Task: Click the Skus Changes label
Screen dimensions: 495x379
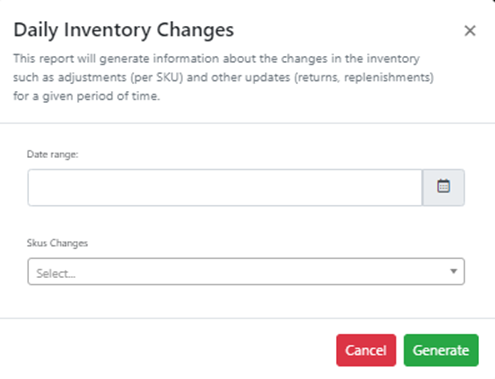Action: 57,243
